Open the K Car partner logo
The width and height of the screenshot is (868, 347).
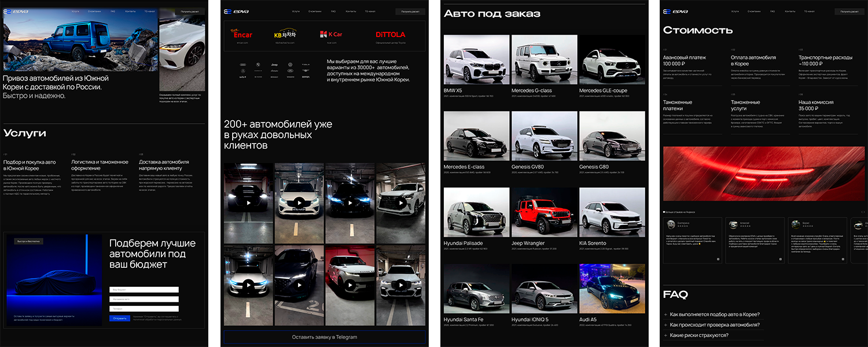tap(331, 34)
